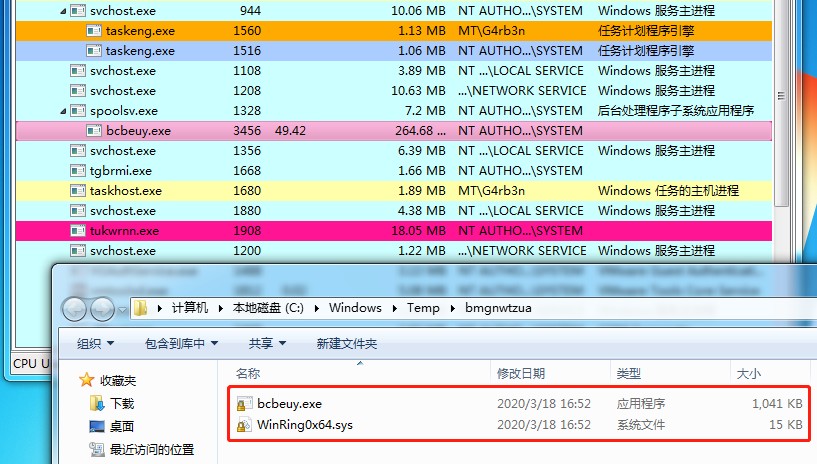This screenshot has width=817, height=464.
Task: Click the svchost.exe icon for PID 1356
Action: pos(78,151)
